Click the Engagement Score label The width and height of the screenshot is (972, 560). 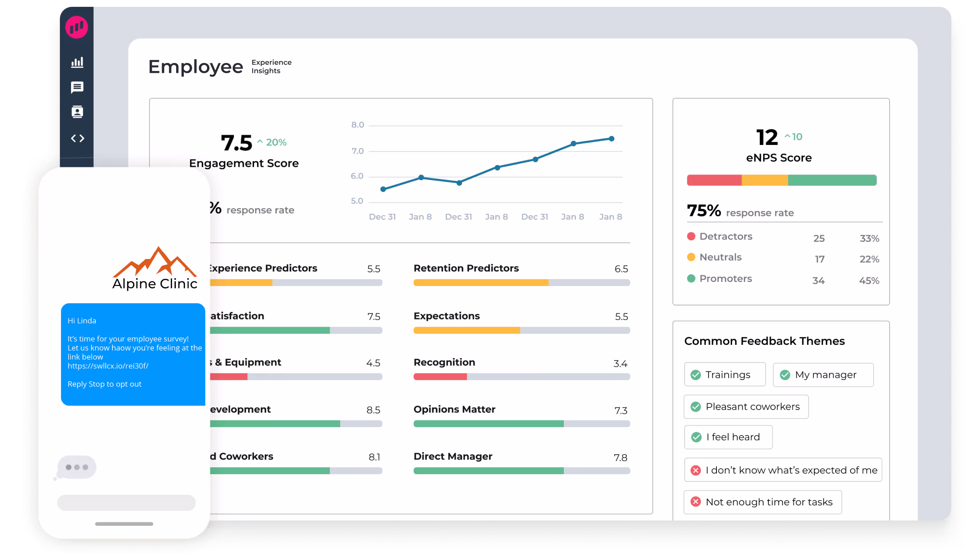(244, 164)
